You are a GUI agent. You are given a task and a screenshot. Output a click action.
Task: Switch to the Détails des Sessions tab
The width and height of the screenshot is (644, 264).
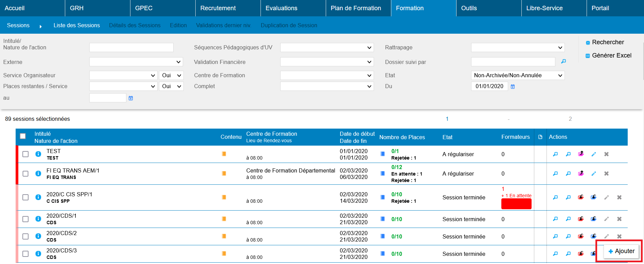pyautogui.click(x=135, y=26)
